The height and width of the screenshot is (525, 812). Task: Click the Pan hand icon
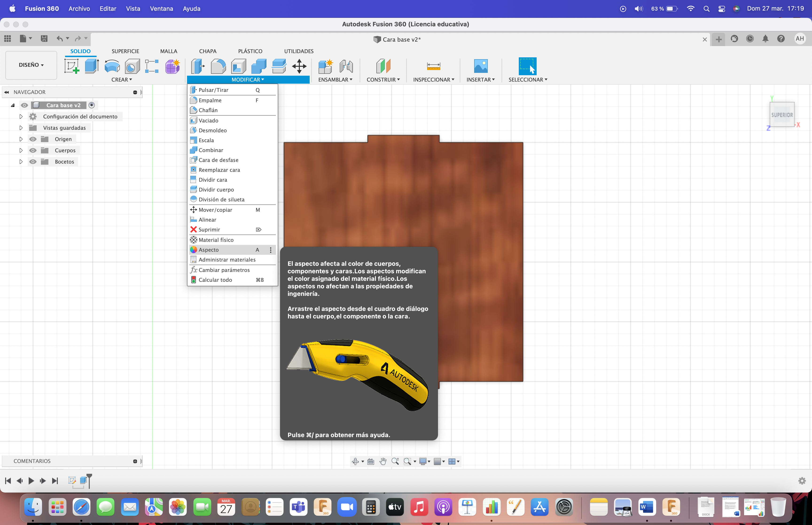pos(383,461)
